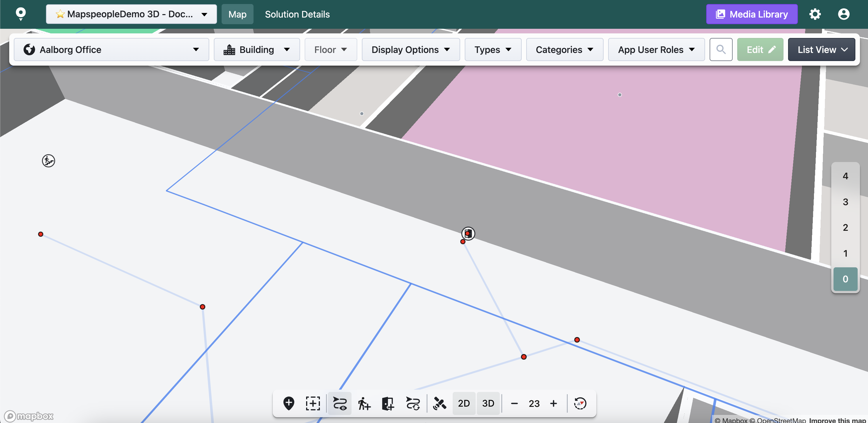Switch map to 2D mode
Image resolution: width=868 pixels, height=423 pixels.
[x=464, y=403]
